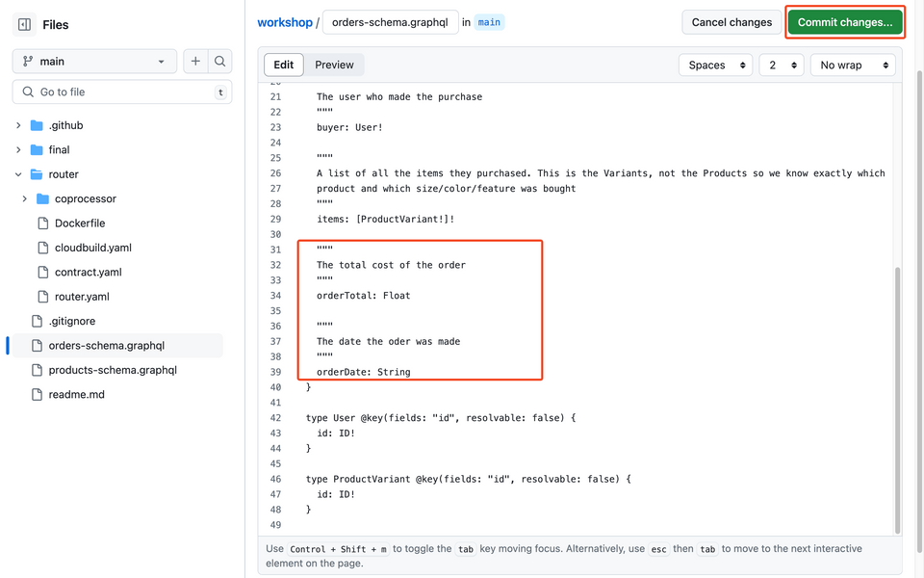Open Dockerfile in the file tree
This screenshot has height=578, width=924.
coord(80,223)
